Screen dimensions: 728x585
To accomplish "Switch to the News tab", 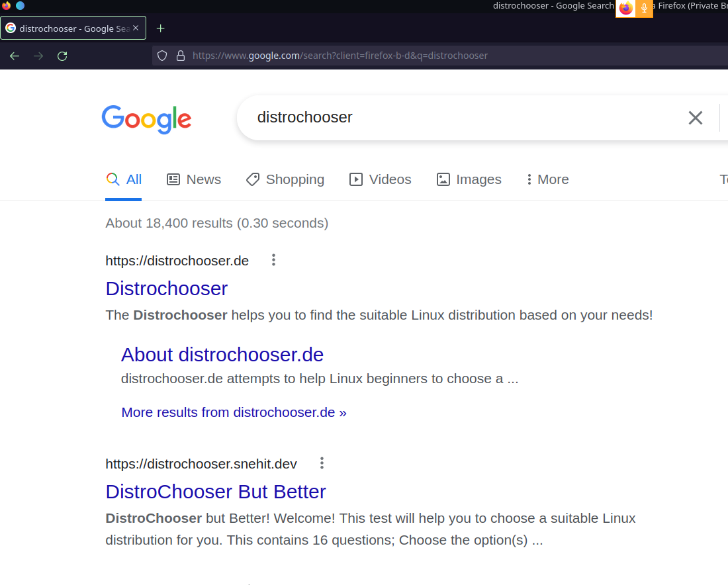I will pos(194,179).
